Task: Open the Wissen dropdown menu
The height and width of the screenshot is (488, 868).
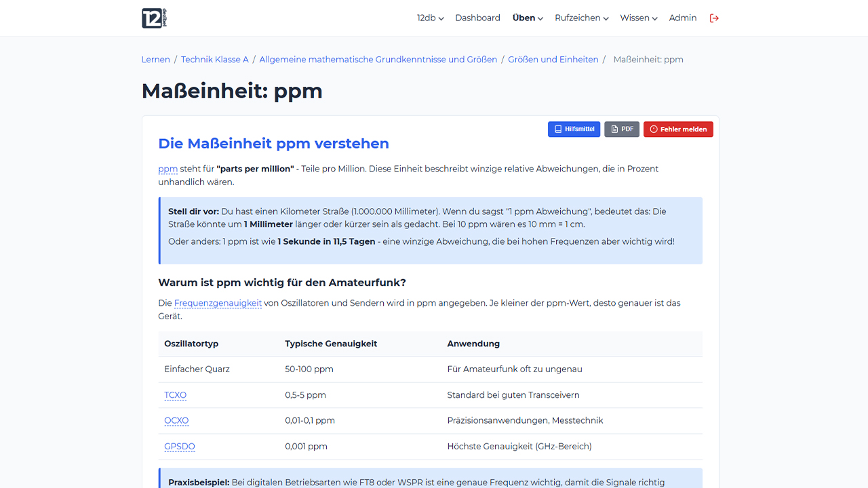Action: [638, 18]
